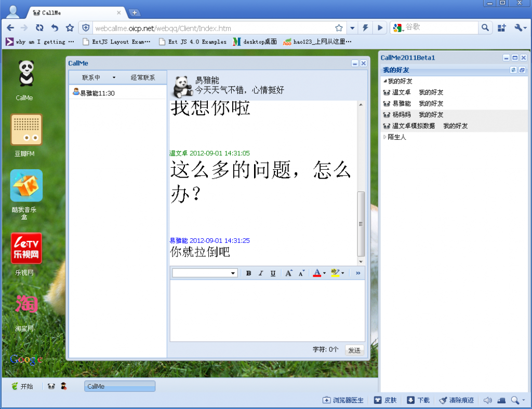The height and width of the screenshot is (409, 532).
Task: Click 浏览器医生 in the status bar
Action: pyautogui.click(x=343, y=400)
